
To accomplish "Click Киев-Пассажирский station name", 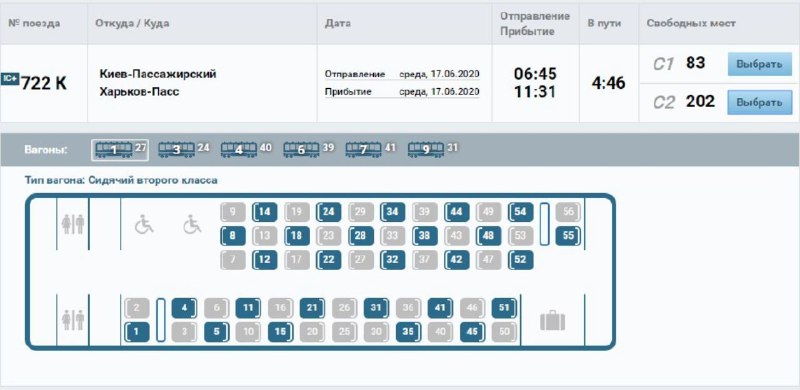I will [x=158, y=74].
